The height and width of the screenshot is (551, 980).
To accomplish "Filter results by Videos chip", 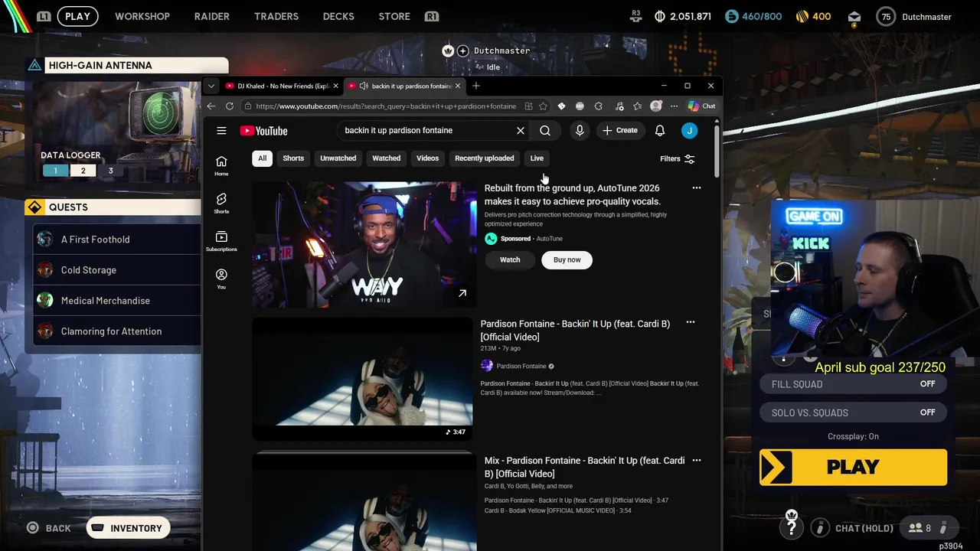I will 427,158.
